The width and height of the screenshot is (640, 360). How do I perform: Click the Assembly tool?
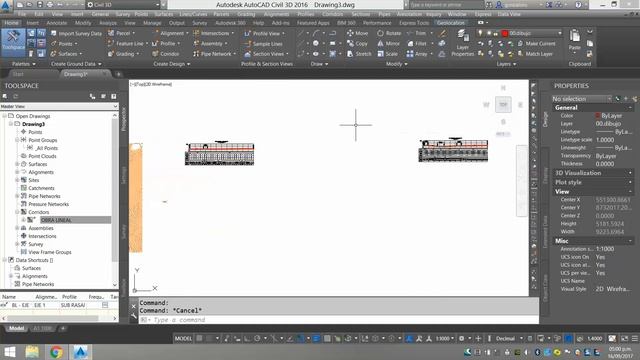[x=210, y=44]
